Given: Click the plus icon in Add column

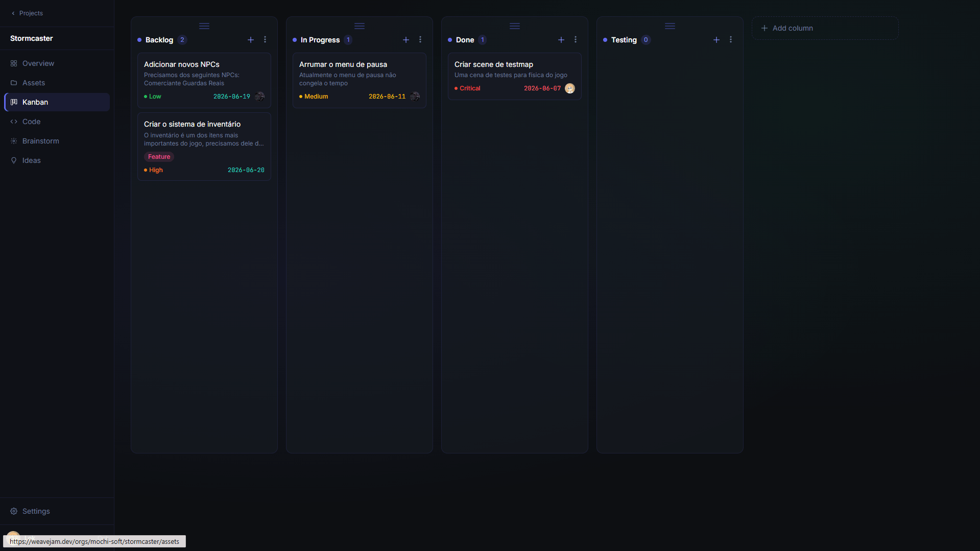Looking at the screenshot, I should (764, 28).
